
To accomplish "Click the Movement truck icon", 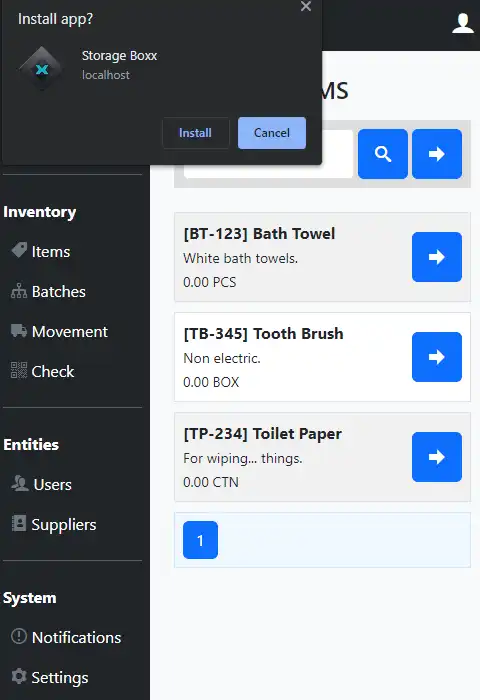I will (x=19, y=331).
